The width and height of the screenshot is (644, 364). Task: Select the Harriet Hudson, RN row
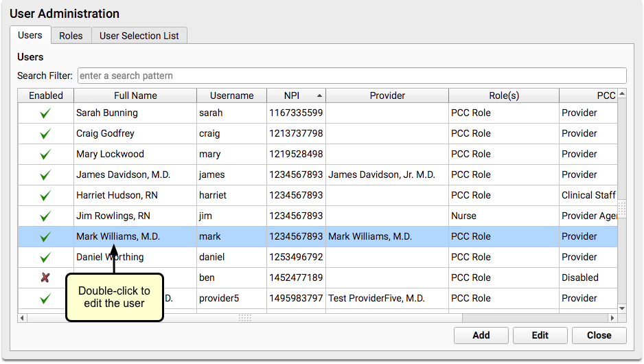pos(317,195)
